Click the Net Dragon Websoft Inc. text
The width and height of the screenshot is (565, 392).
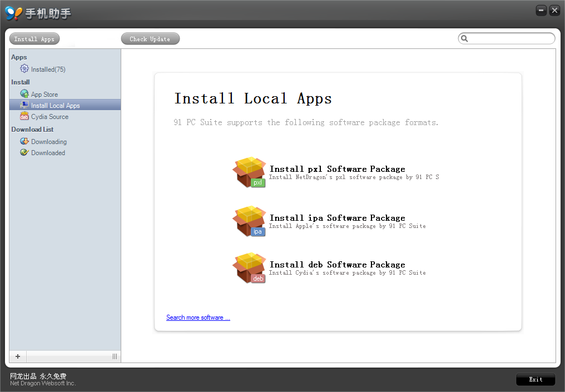coord(43,383)
